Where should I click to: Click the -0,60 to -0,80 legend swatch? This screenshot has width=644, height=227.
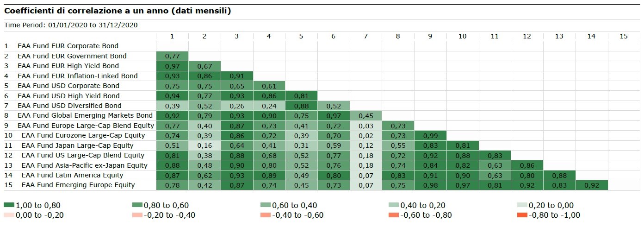(395, 215)
